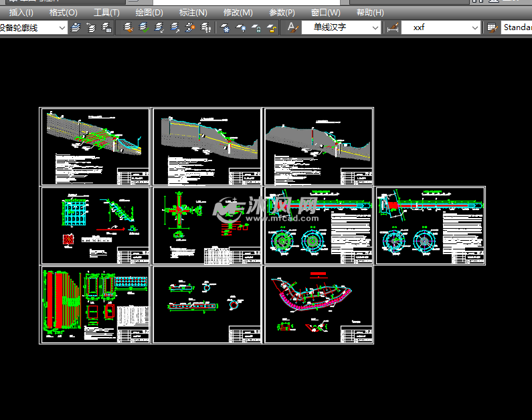Click the Layer Previous icon

[x=91, y=27]
